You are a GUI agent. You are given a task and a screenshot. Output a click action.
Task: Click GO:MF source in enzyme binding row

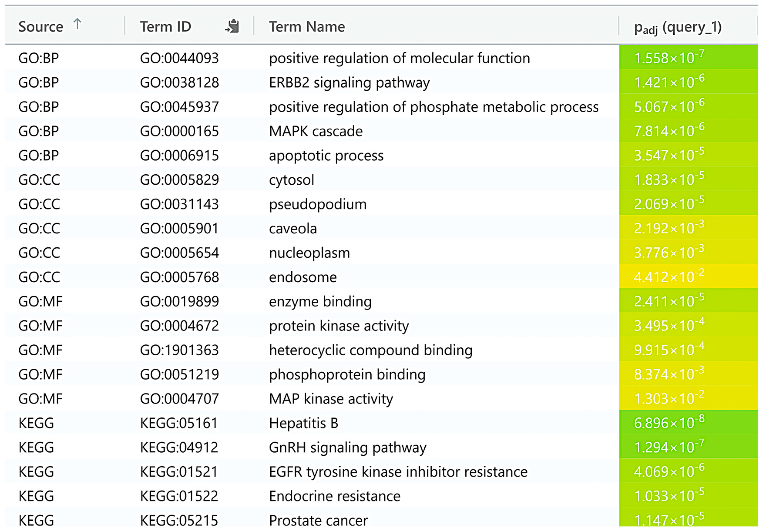(40, 301)
